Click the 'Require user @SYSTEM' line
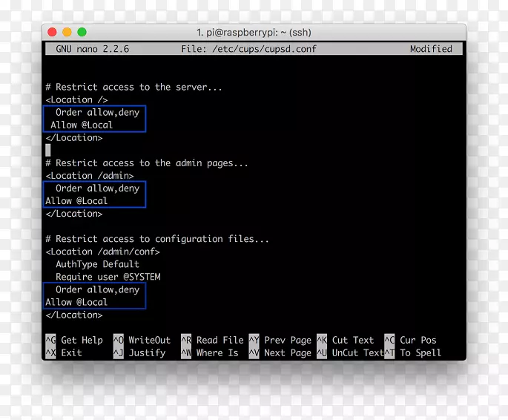 tap(108, 277)
